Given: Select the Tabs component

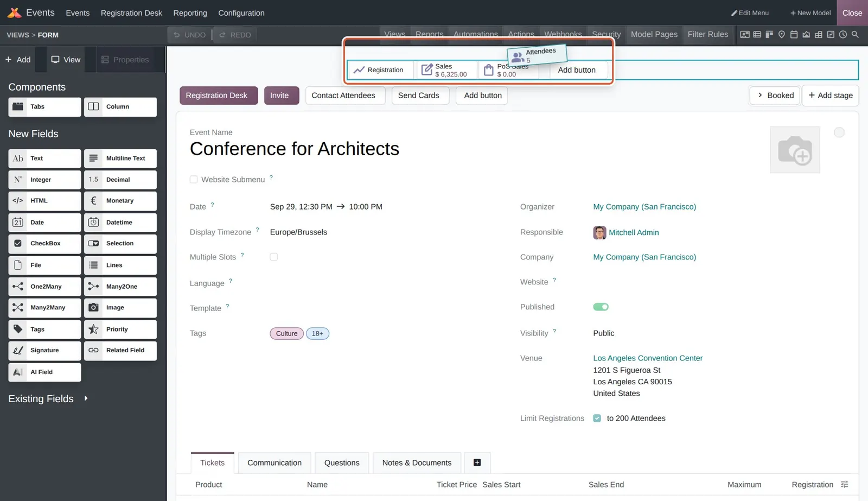Looking at the screenshot, I should coord(44,107).
